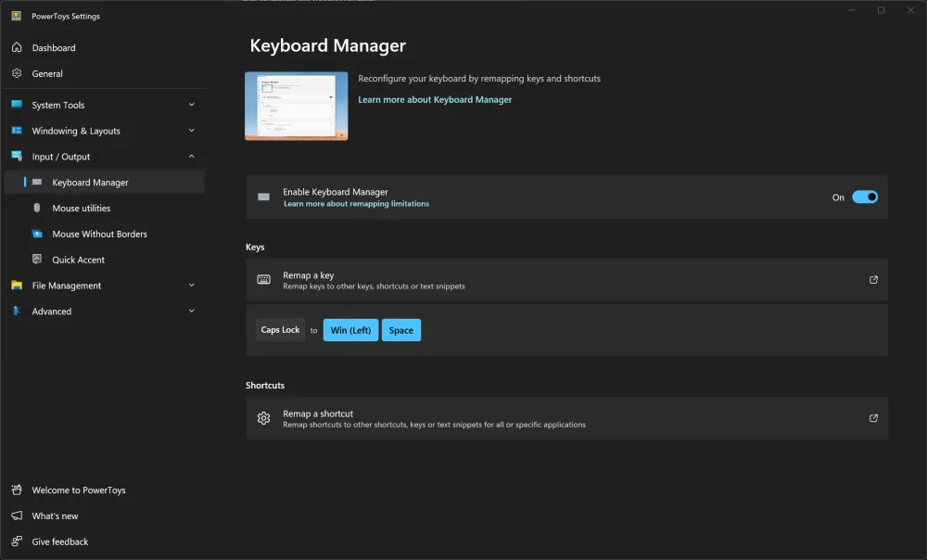927x560 pixels.
Task: Click the gear icon beside Remap a shortcut
Action: pos(263,418)
